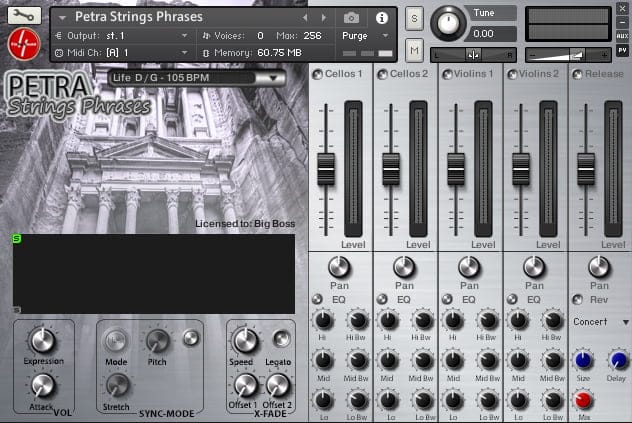The width and height of the screenshot is (632, 423).
Task: Enable the Violins 2 EQ toggle
Action: pyautogui.click(x=512, y=299)
